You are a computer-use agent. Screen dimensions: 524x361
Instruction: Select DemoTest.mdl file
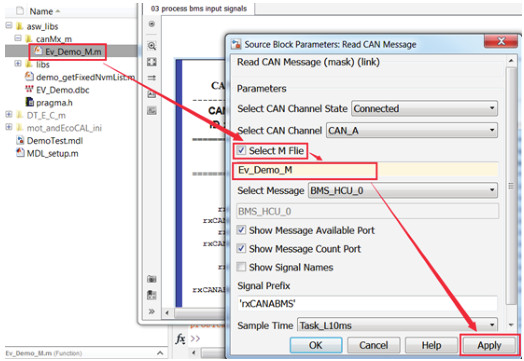click(x=54, y=141)
